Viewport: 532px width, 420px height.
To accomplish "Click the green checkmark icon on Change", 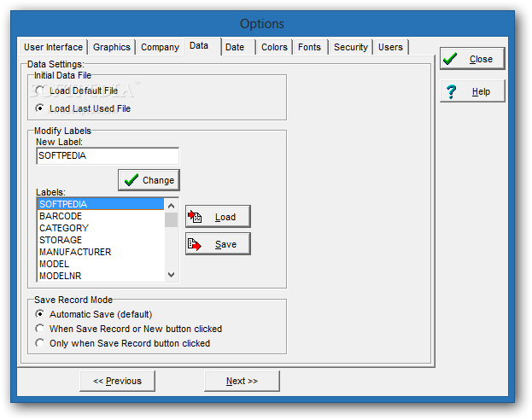I will pyautogui.click(x=132, y=180).
